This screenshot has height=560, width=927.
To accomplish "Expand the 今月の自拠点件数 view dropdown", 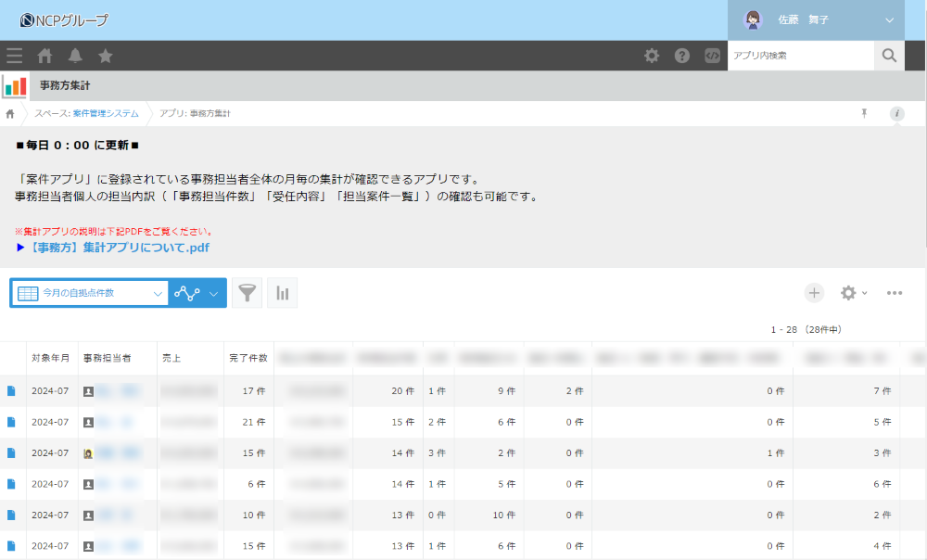I will [158, 293].
